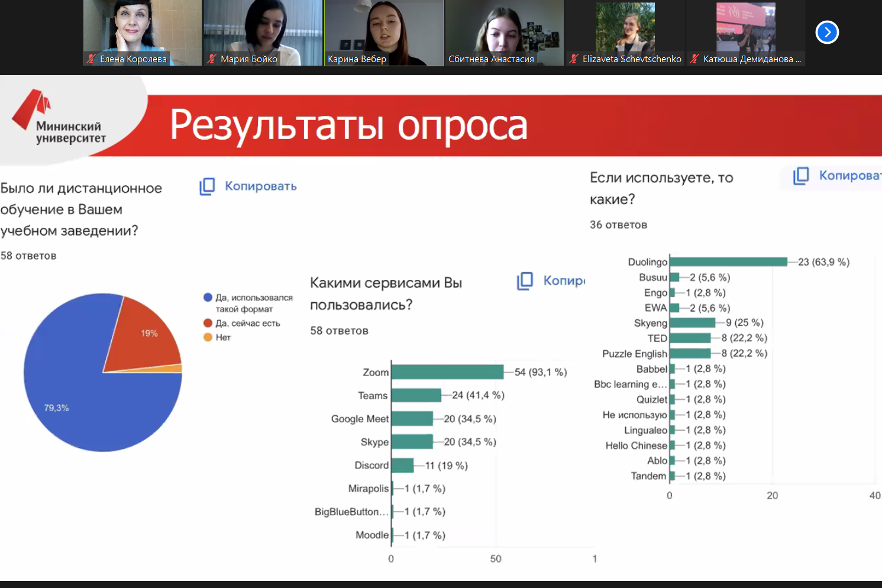The image size is (882, 588).
Task: Click the Google Meet bar
Action: [412, 419]
